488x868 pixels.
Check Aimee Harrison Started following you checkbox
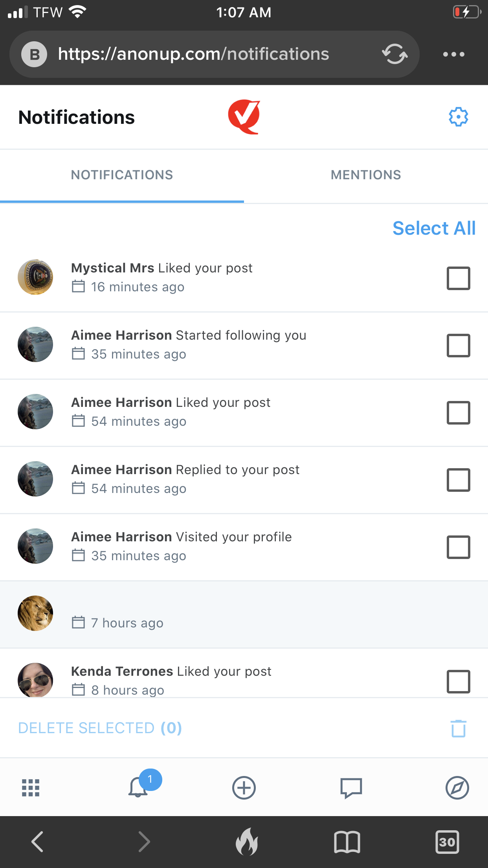(x=458, y=346)
